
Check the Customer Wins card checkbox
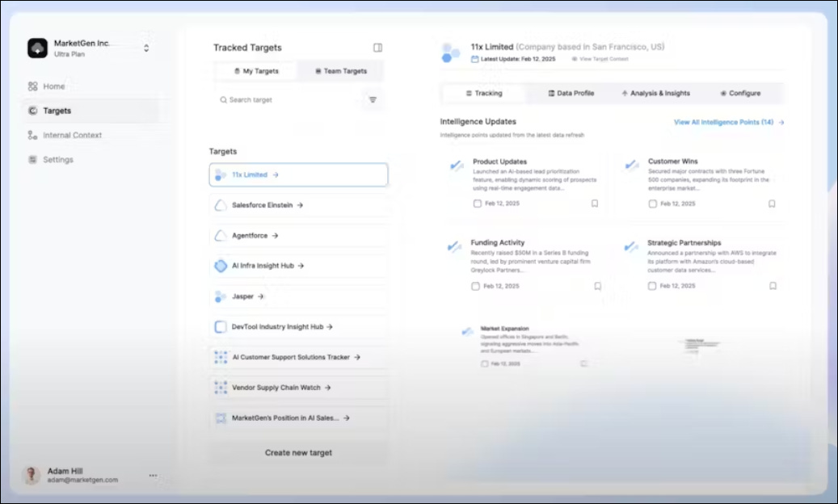tap(653, 204)
